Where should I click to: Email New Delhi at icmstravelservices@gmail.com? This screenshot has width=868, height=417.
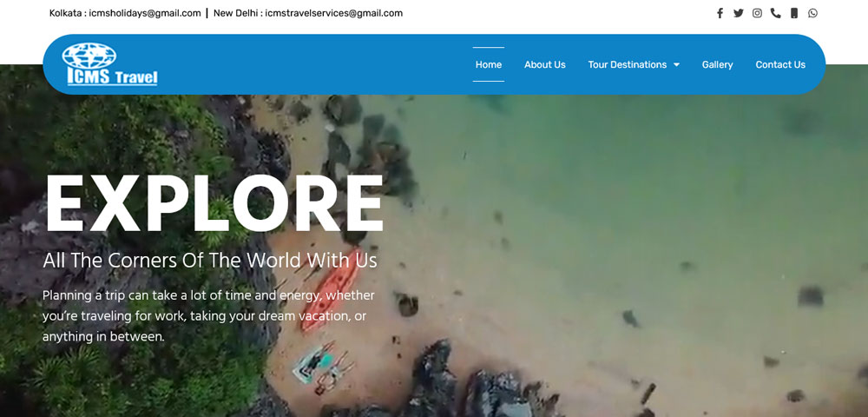coord(308,13)
